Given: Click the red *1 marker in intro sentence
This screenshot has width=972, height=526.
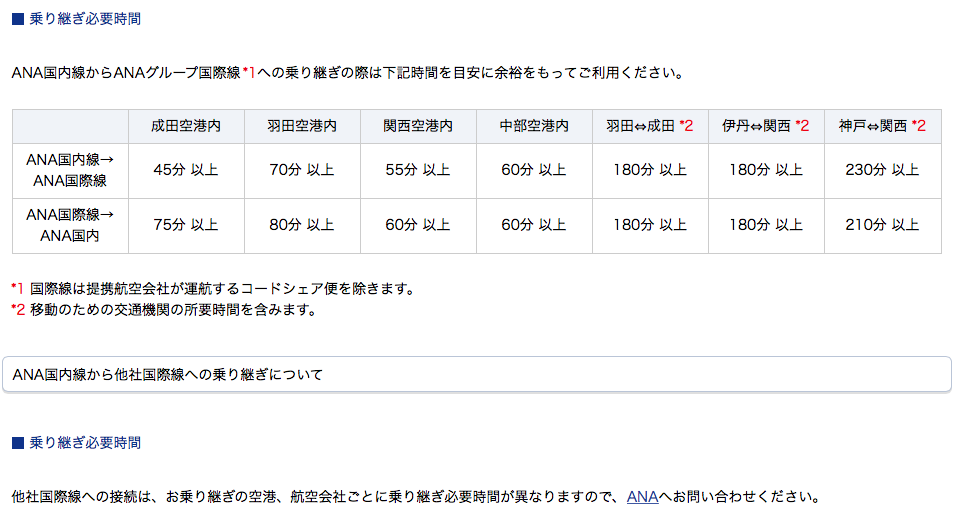Looking at the screenshot, I should 249,72.
